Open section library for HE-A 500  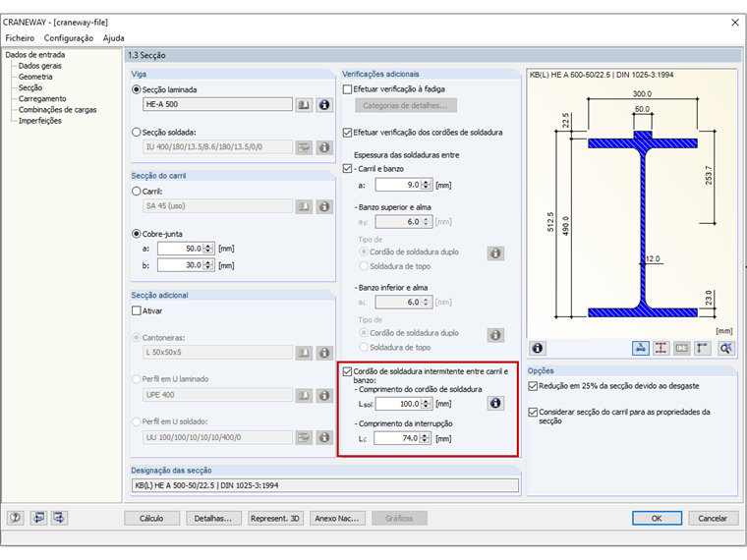click(x=304, y=105)
